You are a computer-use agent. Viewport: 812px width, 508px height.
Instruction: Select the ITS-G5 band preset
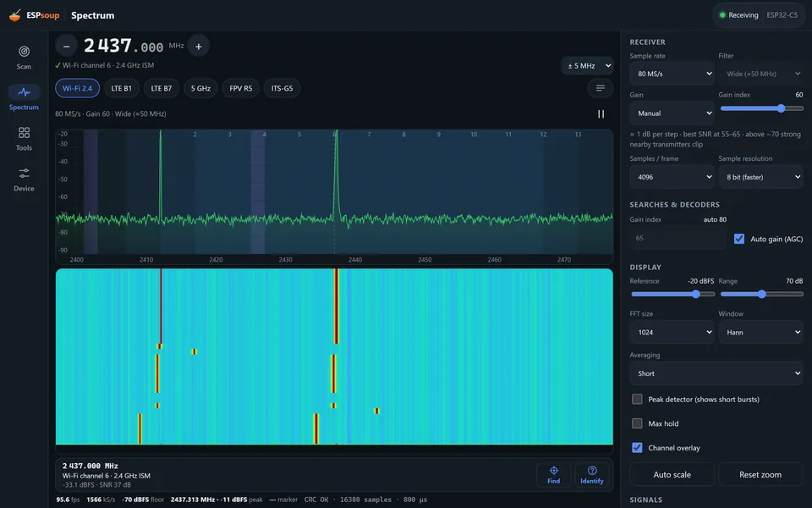pyautogui.click(x=283, y=88)
